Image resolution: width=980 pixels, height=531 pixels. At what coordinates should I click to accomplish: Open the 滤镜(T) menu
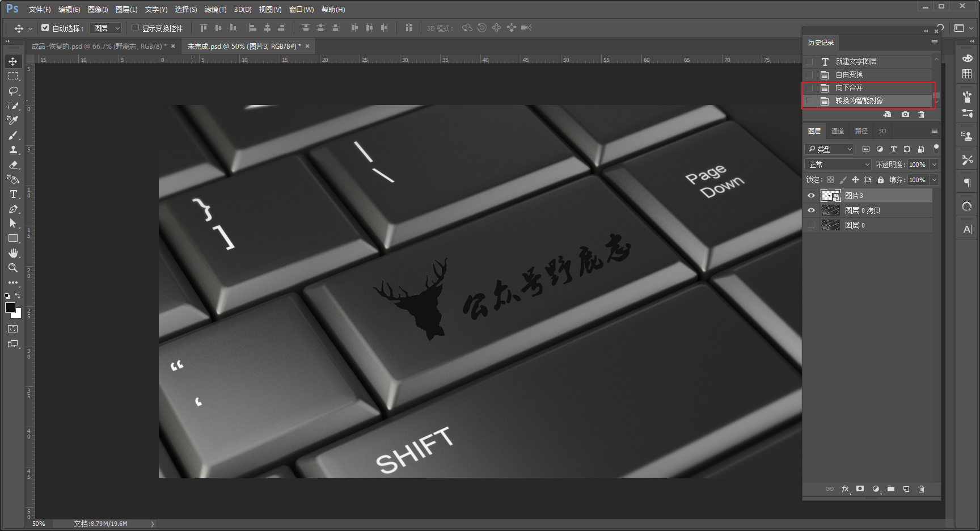click(216, 10)
